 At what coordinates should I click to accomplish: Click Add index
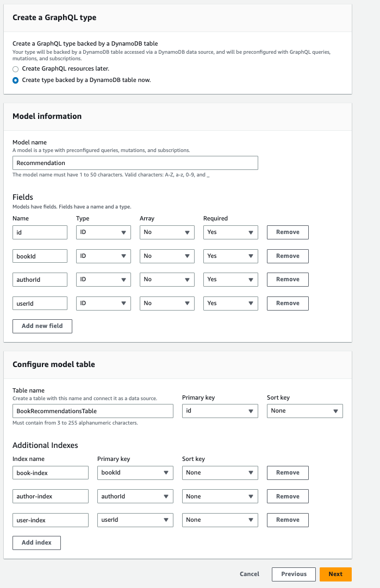36,542
